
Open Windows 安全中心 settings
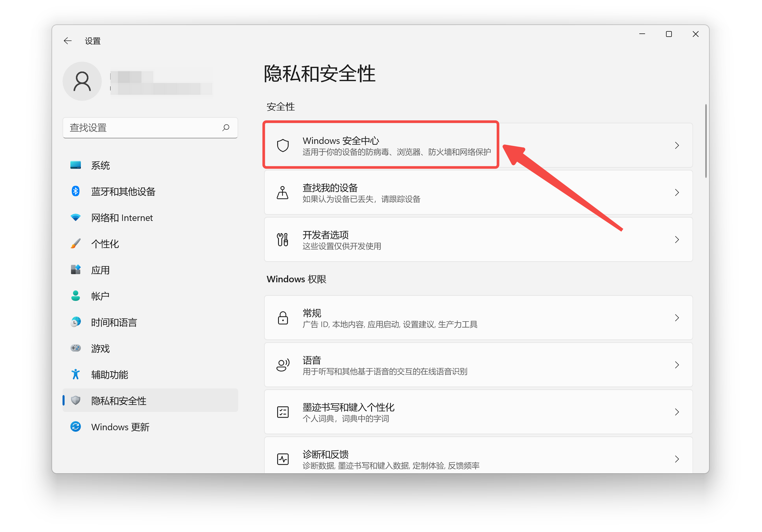click(x=478, y=145)
